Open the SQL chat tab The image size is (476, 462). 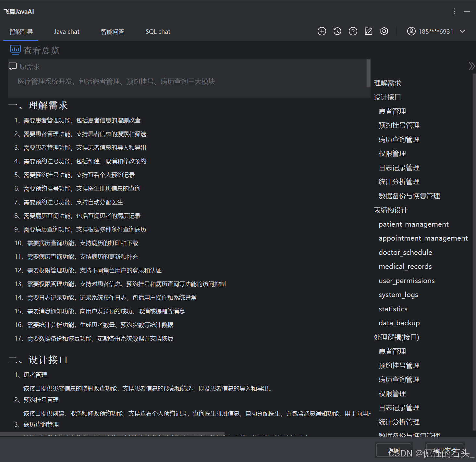pyautogui.click(x=158, y=31)
